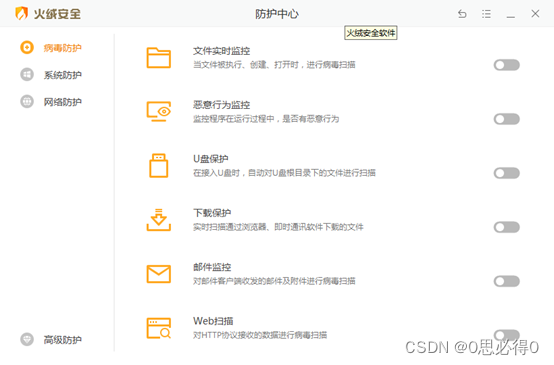Click the 恶意行为监控 monitor eye icon

point(159,112)
